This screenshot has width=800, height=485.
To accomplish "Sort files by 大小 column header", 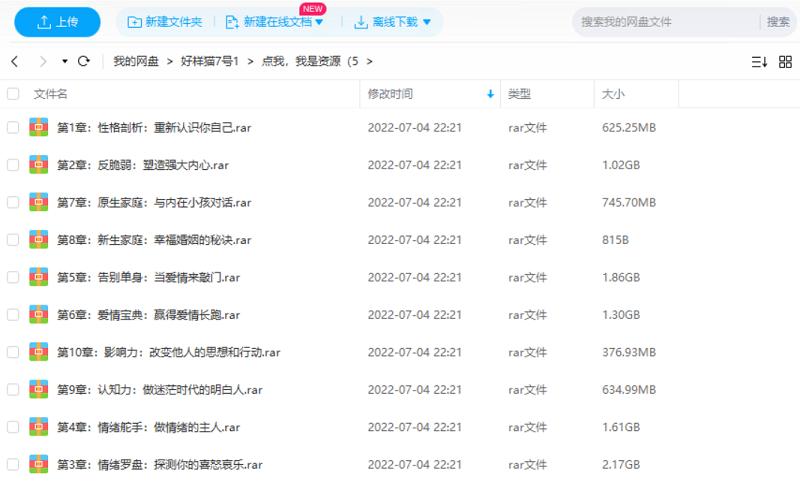I will pyautogui.click(x=613, y=94).
